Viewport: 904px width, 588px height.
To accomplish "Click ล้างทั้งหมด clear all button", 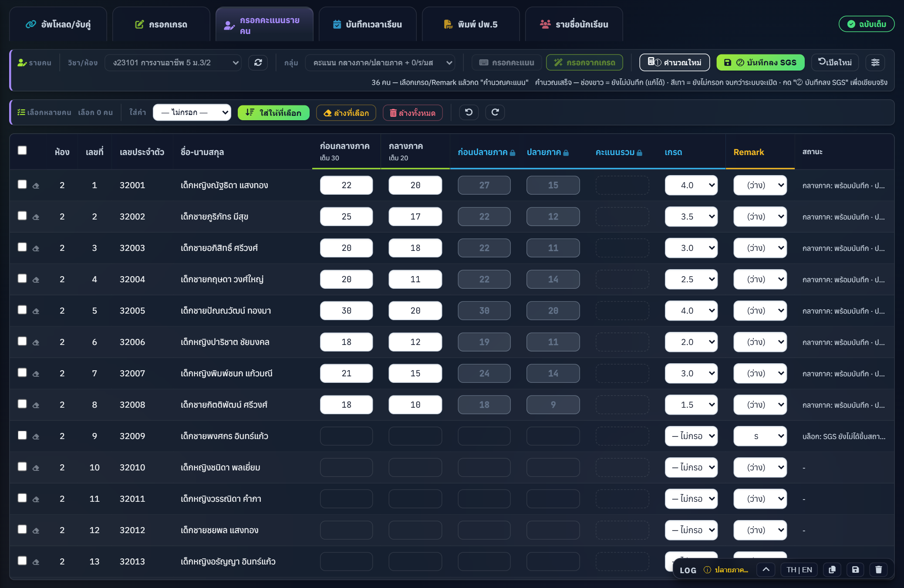I will 412,113.
